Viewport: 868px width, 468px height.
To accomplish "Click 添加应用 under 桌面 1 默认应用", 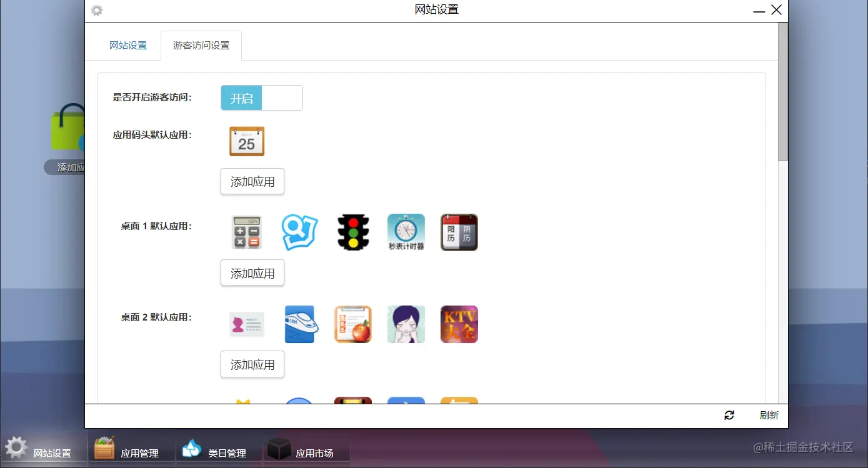I will 252,273.
